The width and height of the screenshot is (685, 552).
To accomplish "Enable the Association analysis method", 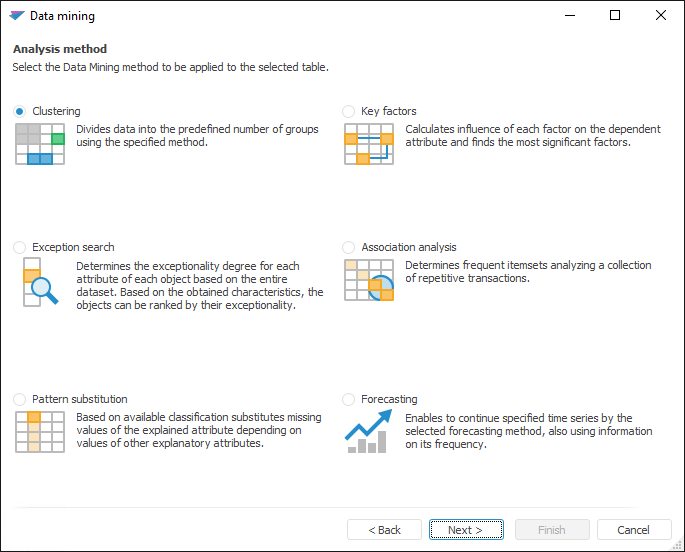I will click(349, 247).
